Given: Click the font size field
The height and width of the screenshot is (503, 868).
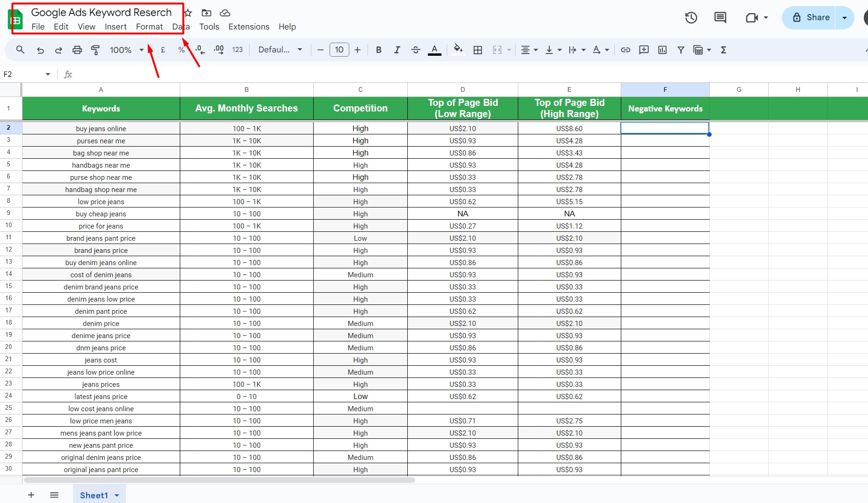Looking at the screenshot, I should [x=339, y=50].
